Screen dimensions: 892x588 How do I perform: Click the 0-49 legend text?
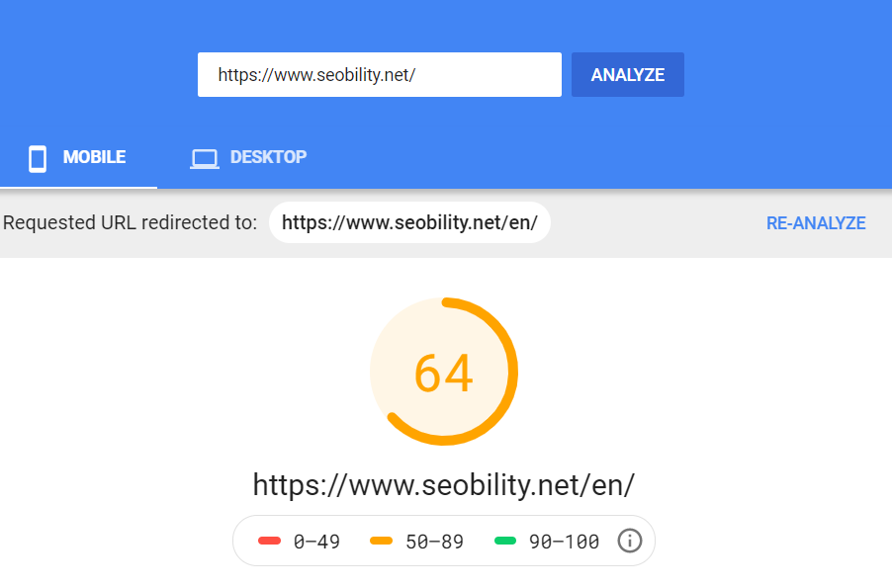click(x=317, y=541)
